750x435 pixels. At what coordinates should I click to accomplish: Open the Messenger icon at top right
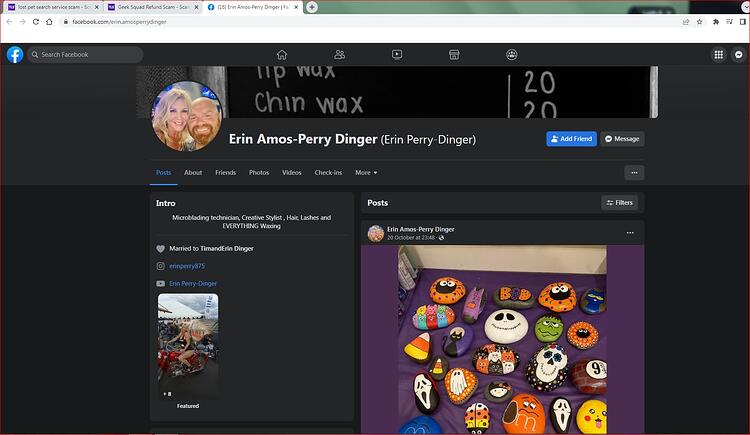pos(739,55)
